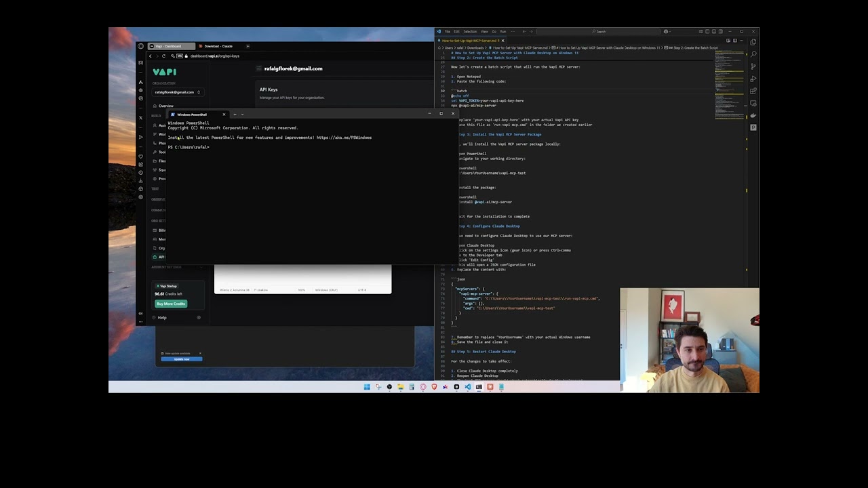Image resolution: width=868 pixels, height=488 pixels.
Task: Open PowerShell new-tab dropdown arrow
Action: tap(242, 115)
